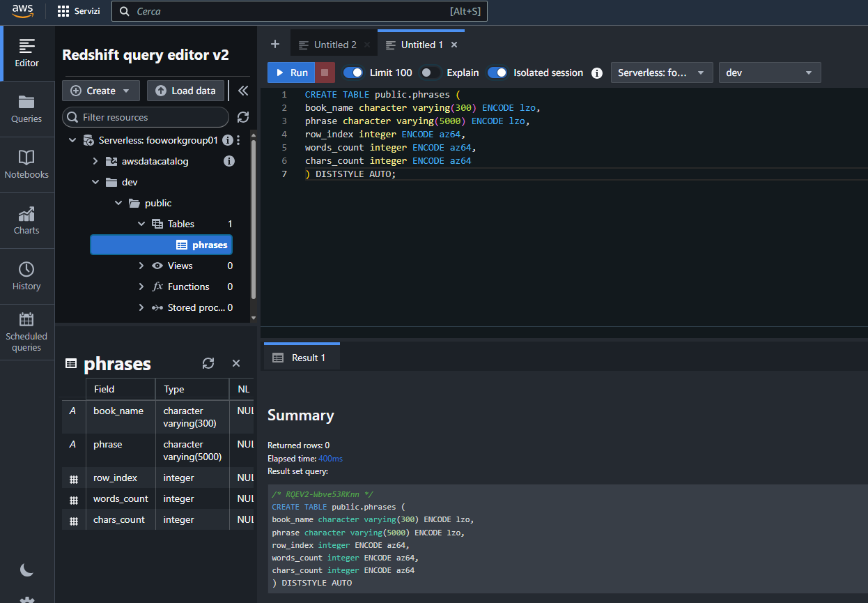Open the Notebooks view
The width and height of the screenshot is (868, 603).
(x=26, y=165)
